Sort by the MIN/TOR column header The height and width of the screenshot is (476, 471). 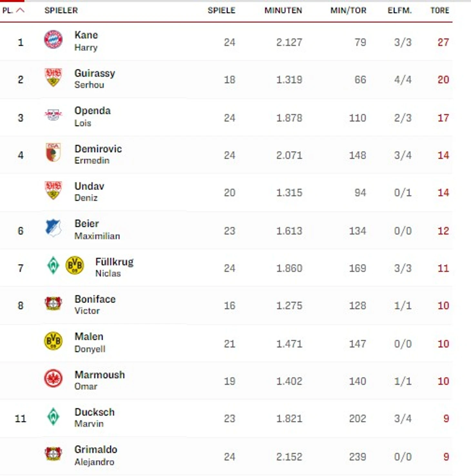348,10
